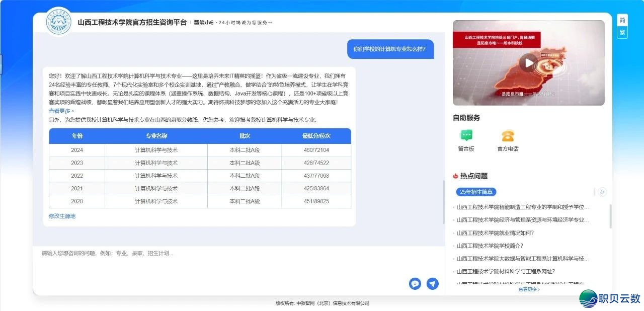Open more hot questions with the bottom 查看更多
644x311 pixels.
[x=529, y=289]
